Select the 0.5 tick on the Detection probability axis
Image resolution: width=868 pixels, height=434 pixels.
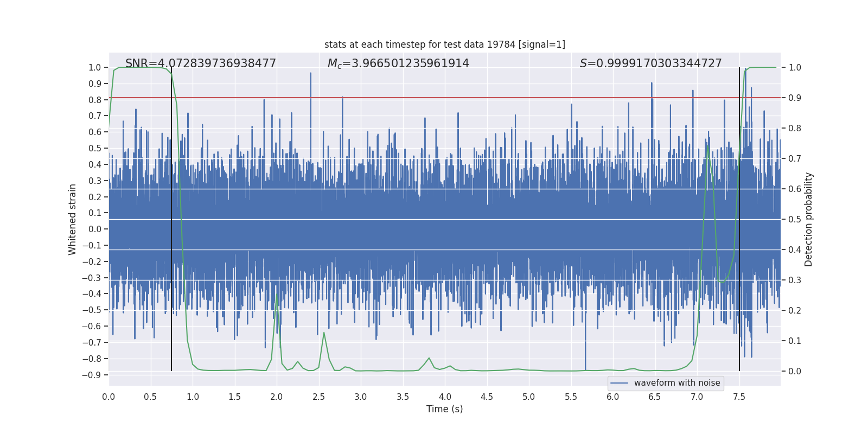click(x=794, y=219)
